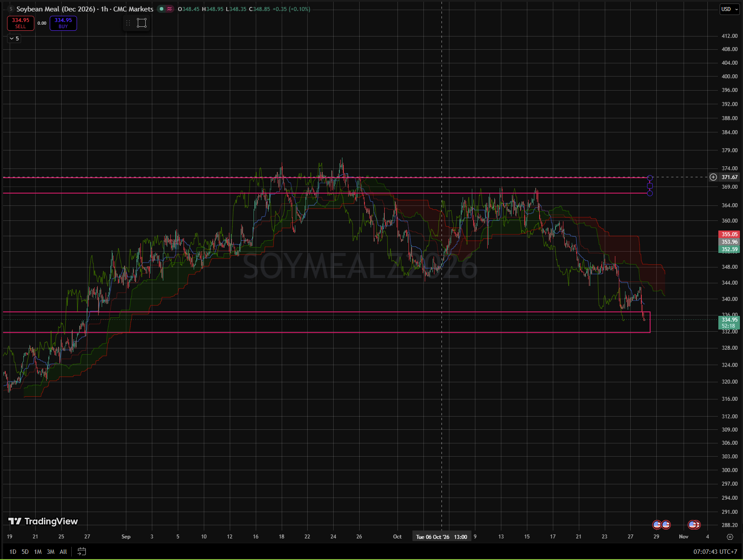Open the first US economic event flag

pyautogui.click(x=657, y=524)
